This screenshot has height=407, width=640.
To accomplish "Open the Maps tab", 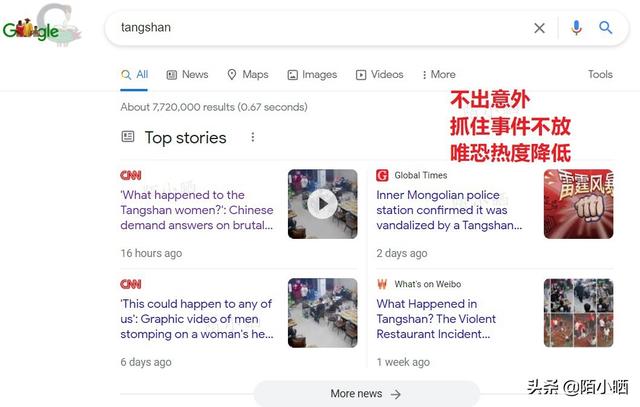I will tap(248, 74).
